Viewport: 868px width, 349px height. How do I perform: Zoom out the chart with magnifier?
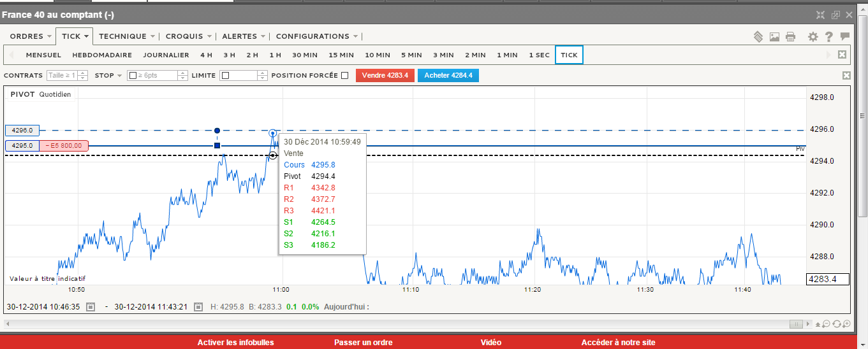tap(826, 324)
